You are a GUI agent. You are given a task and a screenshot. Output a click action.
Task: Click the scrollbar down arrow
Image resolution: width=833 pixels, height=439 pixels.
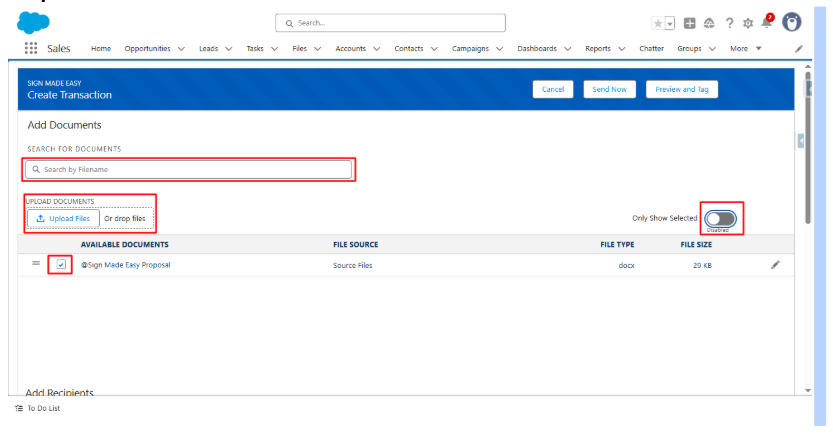pyautogui.click(x=808, y=391)
